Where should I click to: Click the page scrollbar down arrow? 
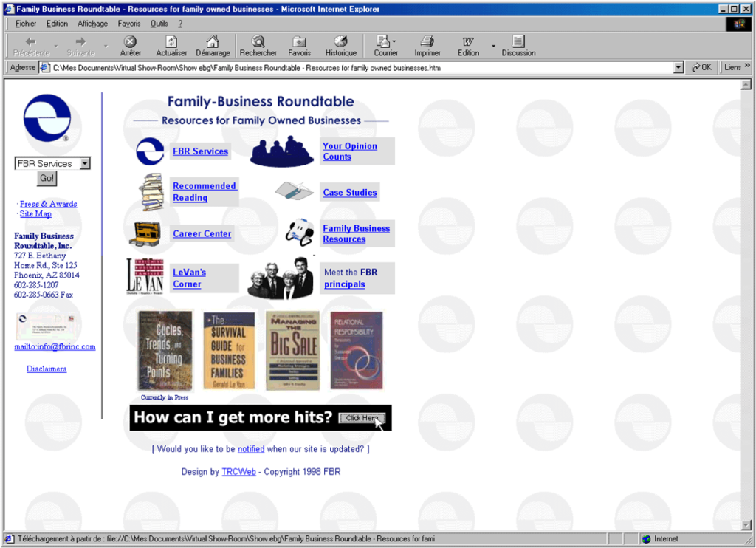tap(746, 525)
